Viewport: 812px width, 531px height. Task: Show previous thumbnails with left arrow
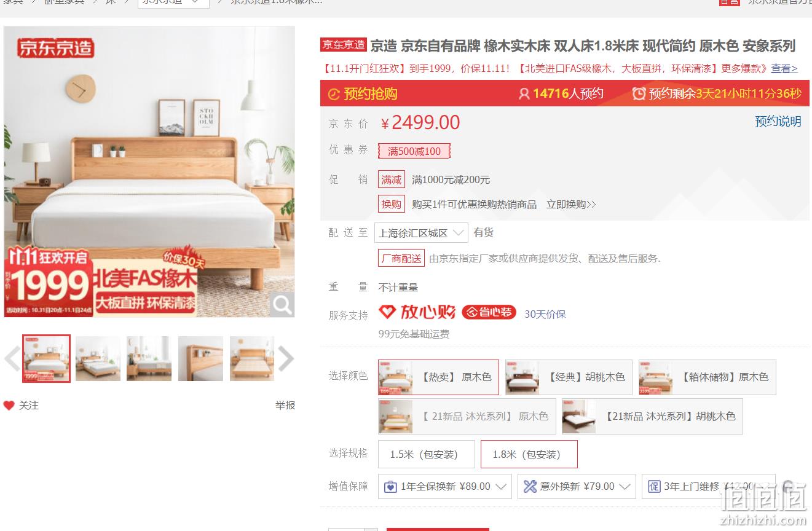[12, 359]
